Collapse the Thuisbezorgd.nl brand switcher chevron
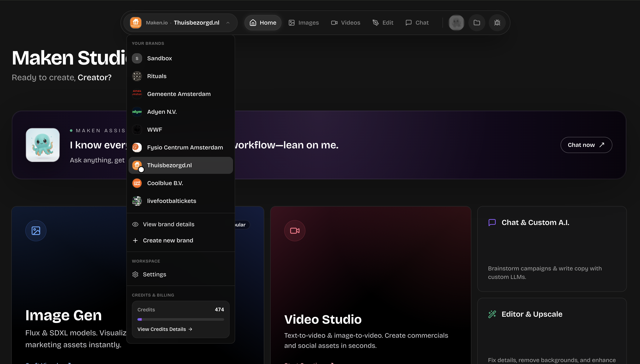Screen dimensions: 640x364 click(228, 23)
